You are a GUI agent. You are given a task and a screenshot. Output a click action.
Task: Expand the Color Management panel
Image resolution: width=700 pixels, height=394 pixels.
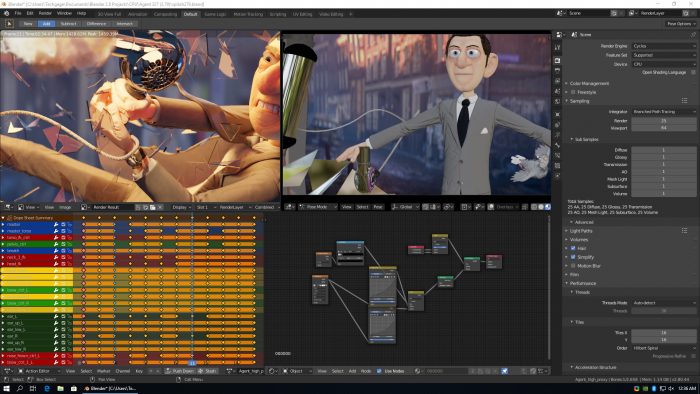tap(589, 83)
